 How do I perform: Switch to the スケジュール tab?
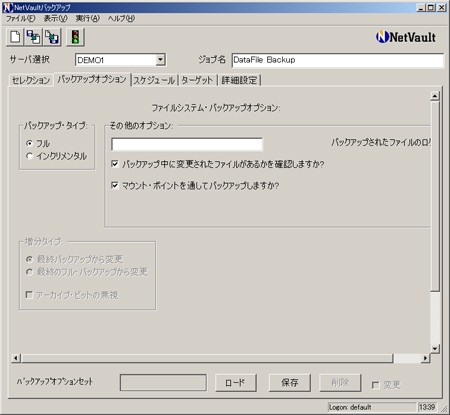(154, 80)
